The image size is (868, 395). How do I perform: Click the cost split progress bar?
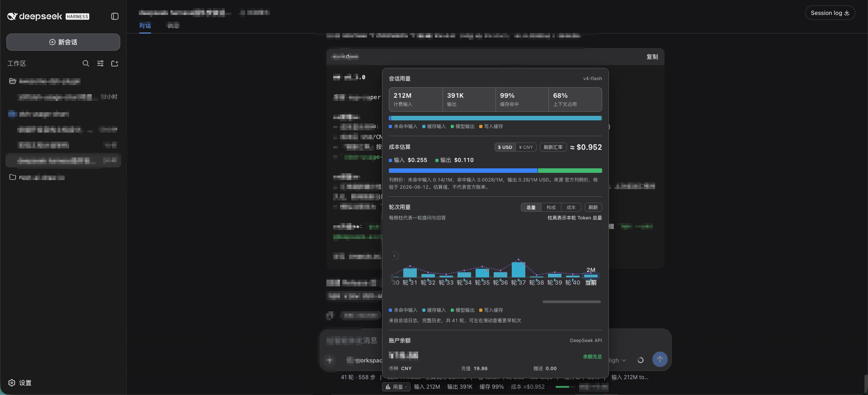(495, 171)
